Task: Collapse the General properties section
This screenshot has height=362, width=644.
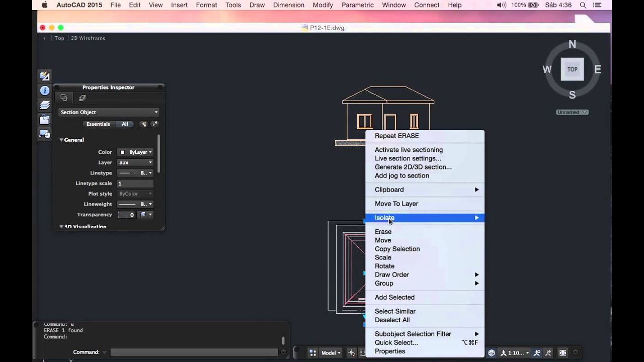Action: (x=72, y=140)
